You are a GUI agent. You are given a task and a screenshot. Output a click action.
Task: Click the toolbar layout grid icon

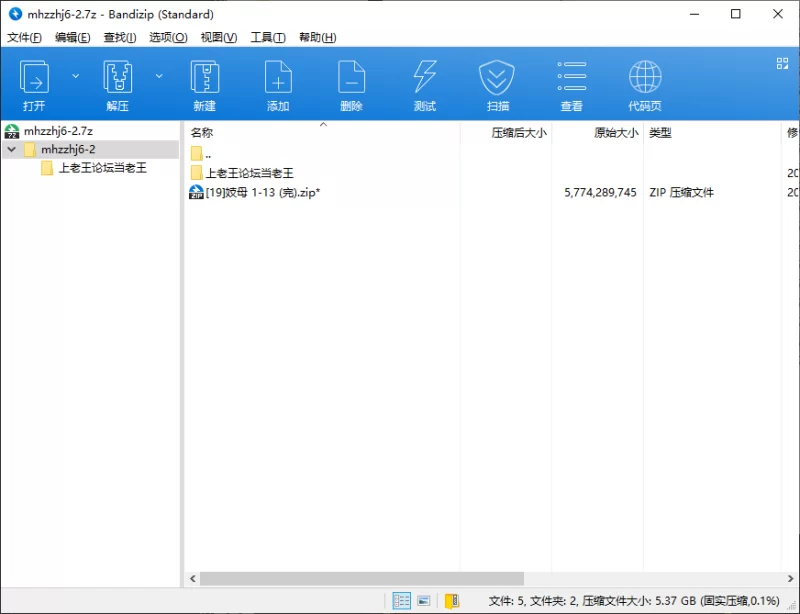pos(782,63)
